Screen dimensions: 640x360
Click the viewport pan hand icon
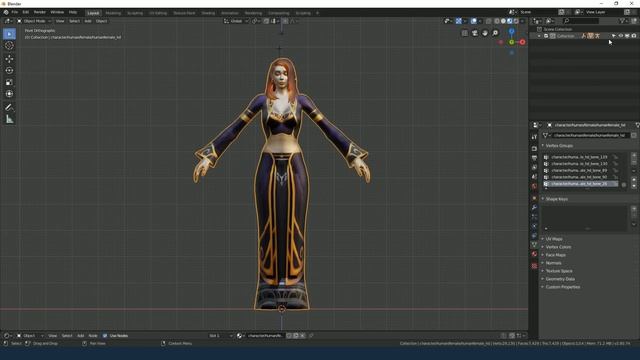click(485, 33)
